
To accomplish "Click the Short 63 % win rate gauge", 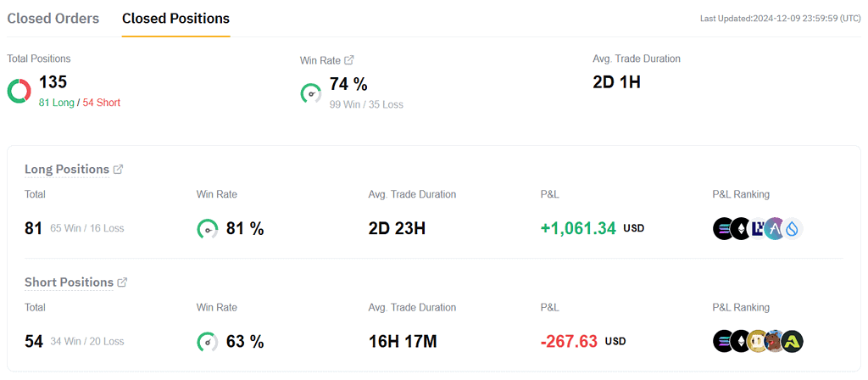I will [208, 342].
